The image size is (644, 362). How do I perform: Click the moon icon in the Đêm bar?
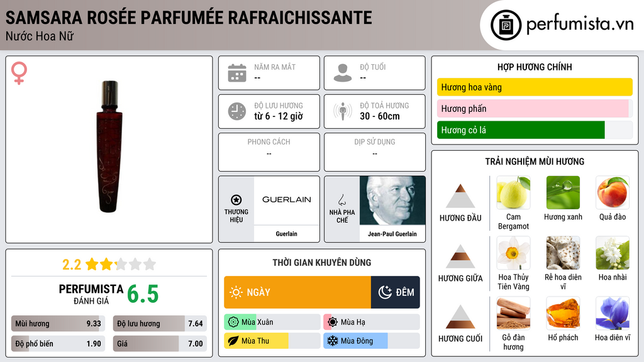[385, 292]
